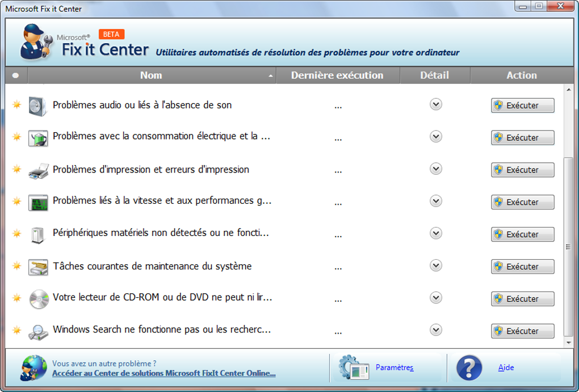Click the CD-ROM disc icon
The width and height of the screenshot is (579, 392).
click(39, 299)
